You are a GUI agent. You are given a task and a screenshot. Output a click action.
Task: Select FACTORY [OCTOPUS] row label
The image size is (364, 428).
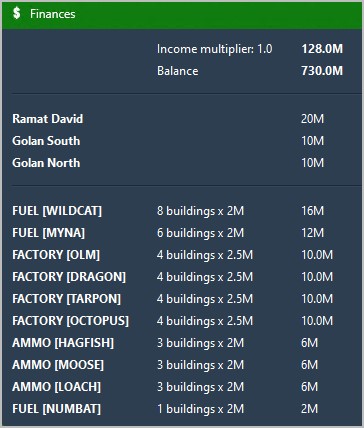coord(70,321)
